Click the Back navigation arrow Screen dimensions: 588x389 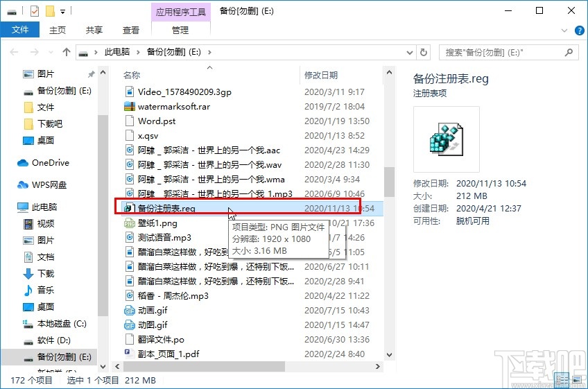point(15,52)
